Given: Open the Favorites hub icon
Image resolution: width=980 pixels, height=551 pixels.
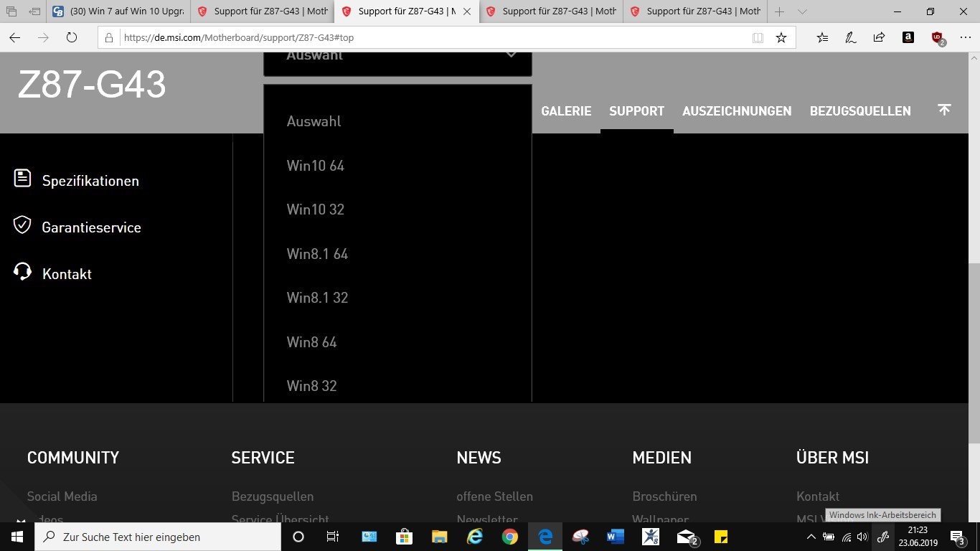Looking at the screenshot, I should [x=822, y=38].
